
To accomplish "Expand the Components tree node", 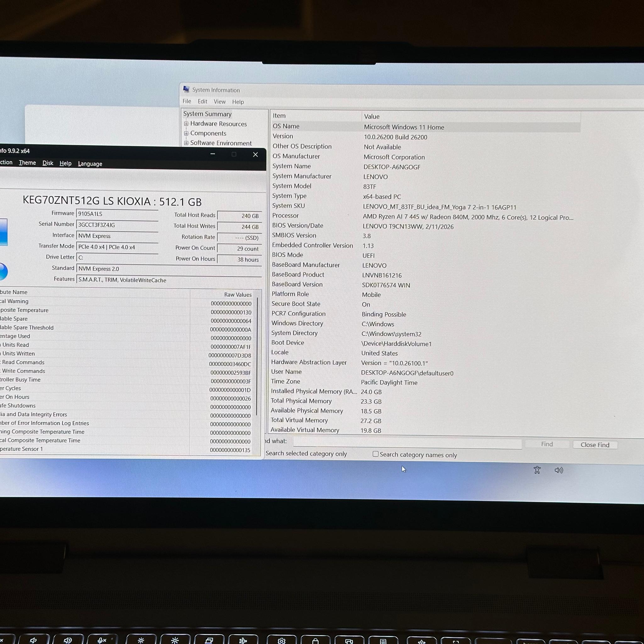I will click(x=186, y=133).
